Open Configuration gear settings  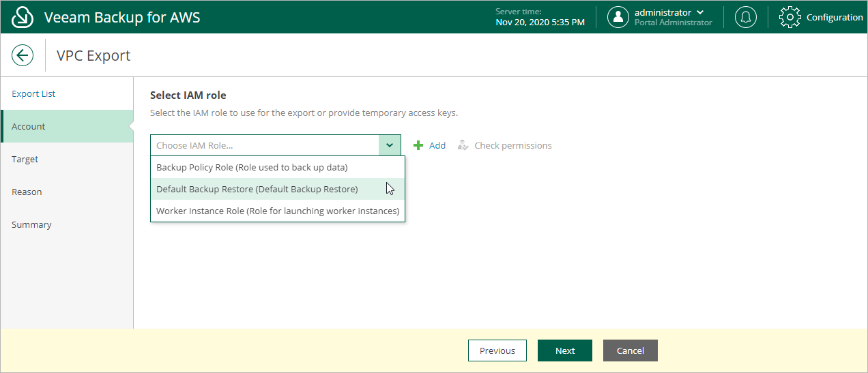point(790,17)
